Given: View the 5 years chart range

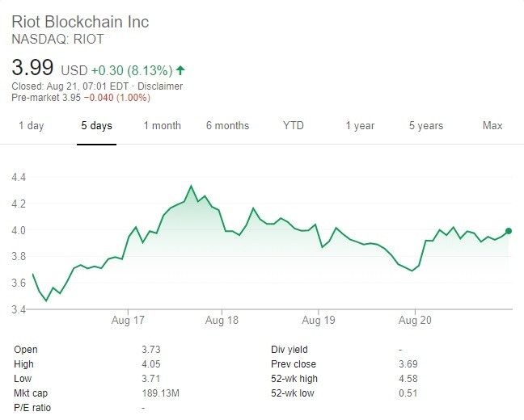Looking at the screenshot, I should click(x=425, y=126).
